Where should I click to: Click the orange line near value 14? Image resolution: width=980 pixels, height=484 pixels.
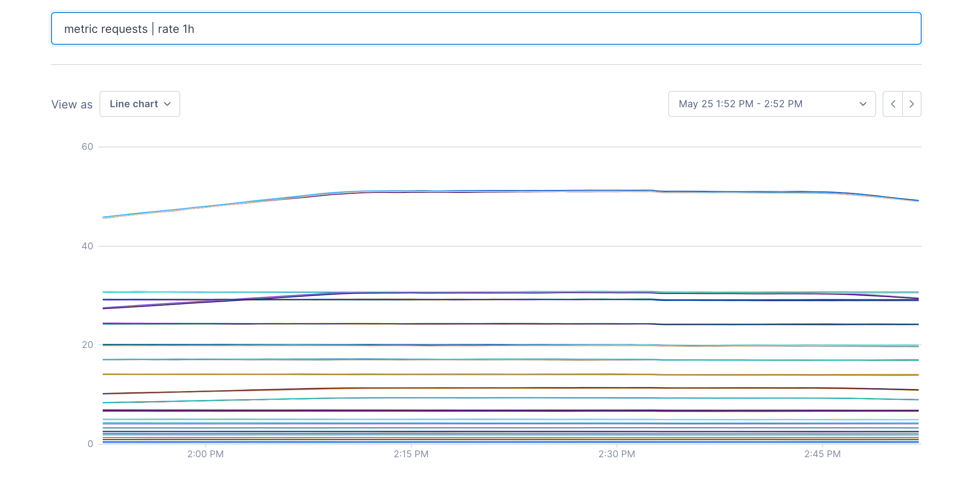[x=487, y=374]
